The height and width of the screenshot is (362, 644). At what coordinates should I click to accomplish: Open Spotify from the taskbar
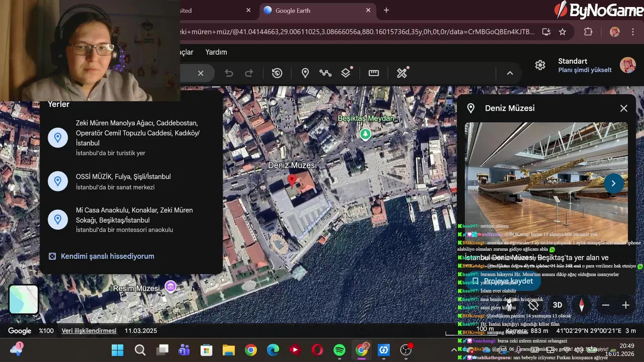pos(340,350)
